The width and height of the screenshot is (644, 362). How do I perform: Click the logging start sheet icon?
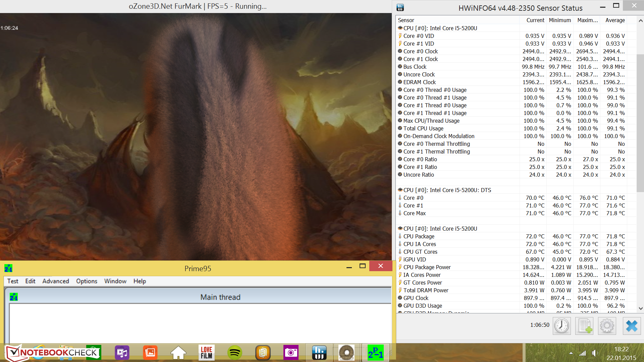click(584, 325)
